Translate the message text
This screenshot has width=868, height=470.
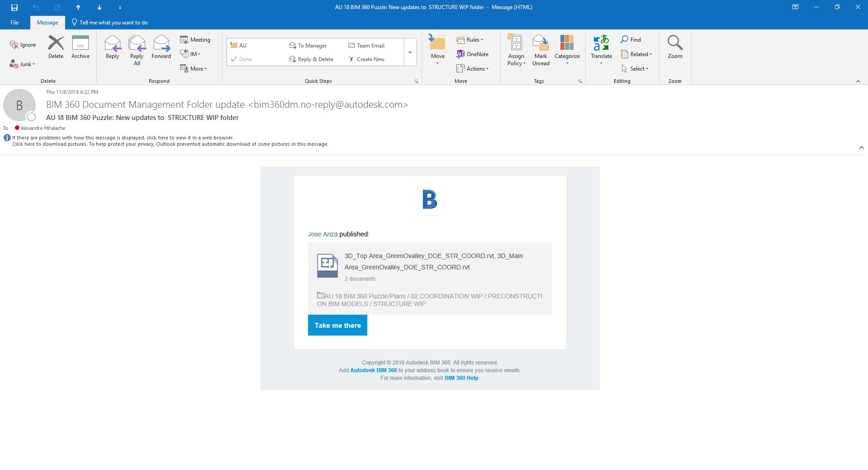(x=601, y=50)
